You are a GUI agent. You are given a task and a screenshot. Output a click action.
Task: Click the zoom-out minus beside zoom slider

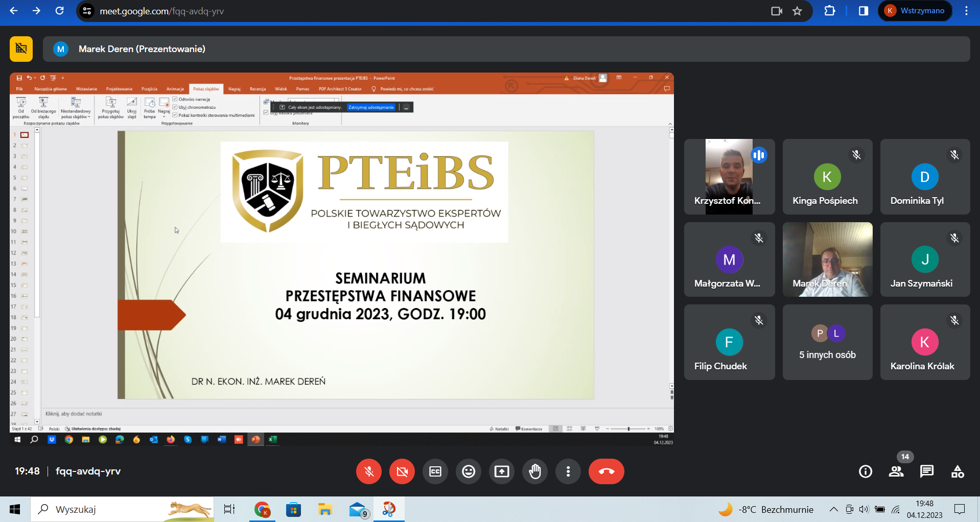coord(608,429)
